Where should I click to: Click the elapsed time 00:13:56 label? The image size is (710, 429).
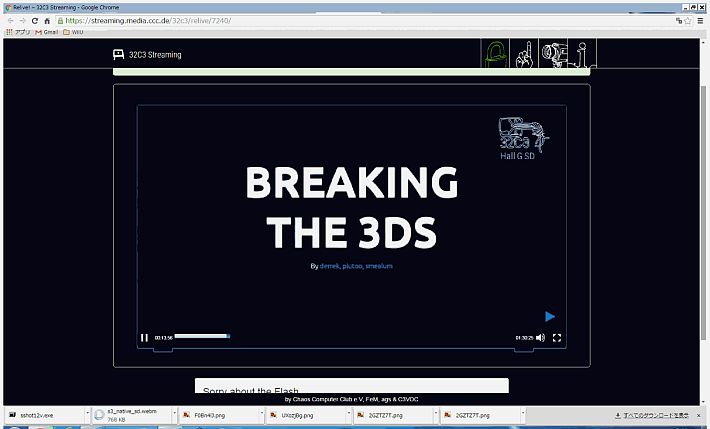pyautogui.click(x=163, y=338)
